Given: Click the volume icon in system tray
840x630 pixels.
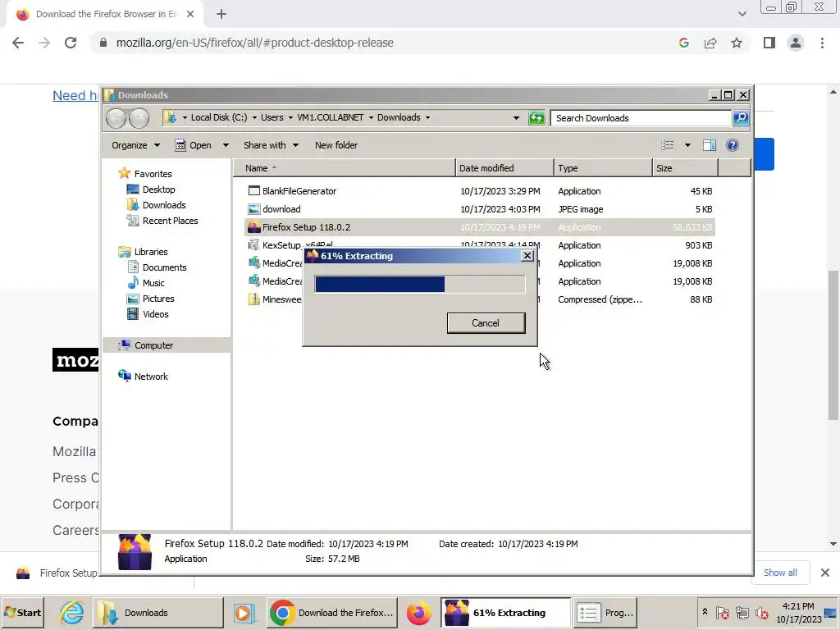Looking at the screenshot, I should click(x=761, y=613).
